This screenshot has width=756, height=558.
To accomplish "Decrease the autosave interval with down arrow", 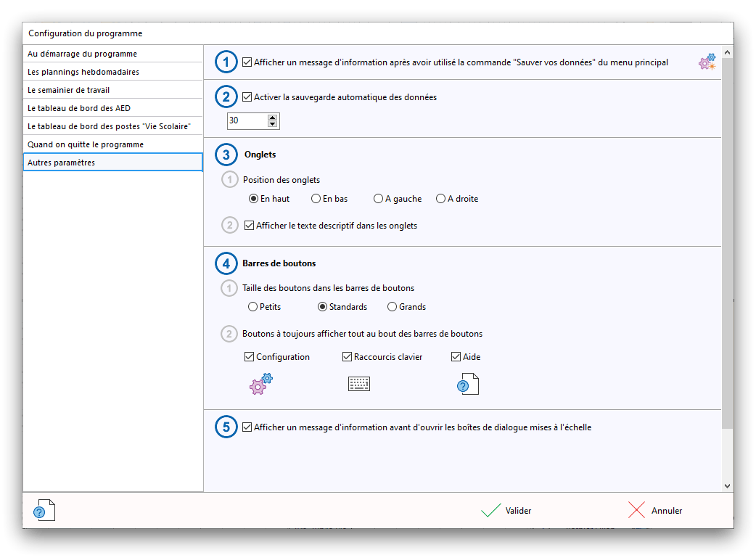I will 273,125.
